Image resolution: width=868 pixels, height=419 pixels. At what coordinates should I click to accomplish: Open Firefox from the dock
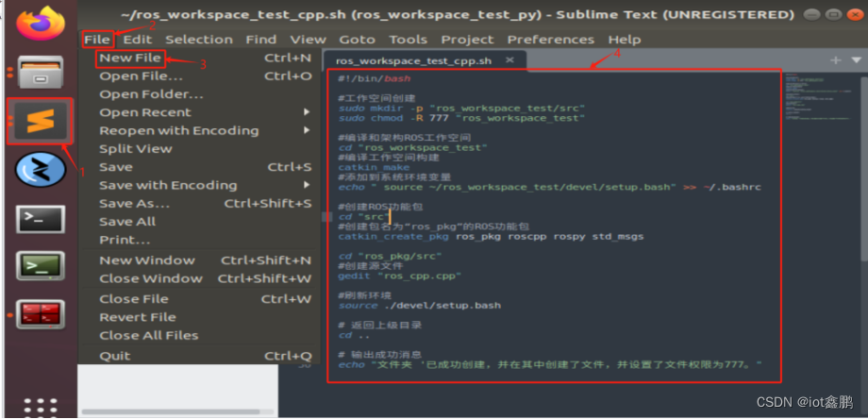(x=40, y=23)
